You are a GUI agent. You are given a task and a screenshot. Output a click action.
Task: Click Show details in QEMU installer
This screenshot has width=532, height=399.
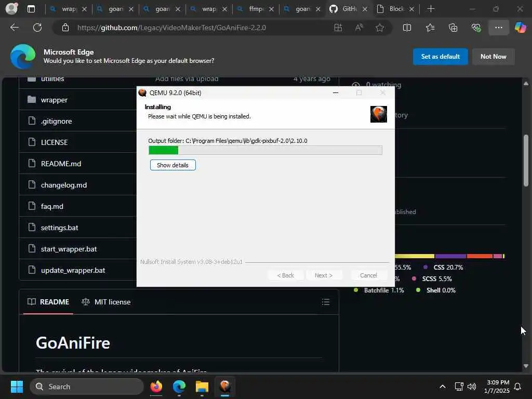click(x=172, y=165)
